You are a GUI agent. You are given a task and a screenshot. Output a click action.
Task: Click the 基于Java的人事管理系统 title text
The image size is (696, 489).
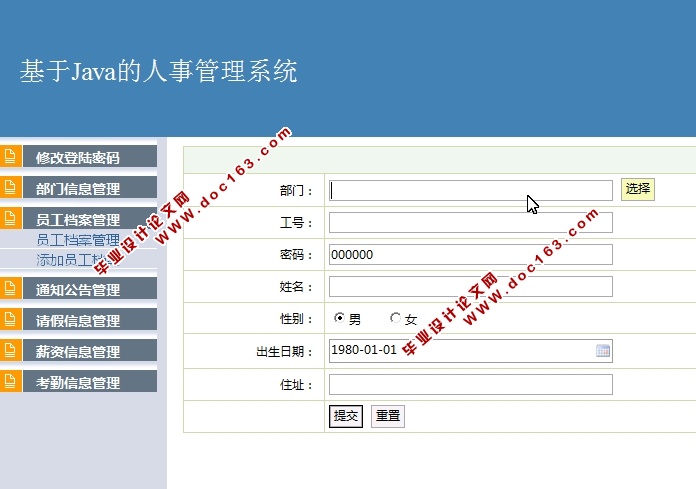[x=158, y=71]
